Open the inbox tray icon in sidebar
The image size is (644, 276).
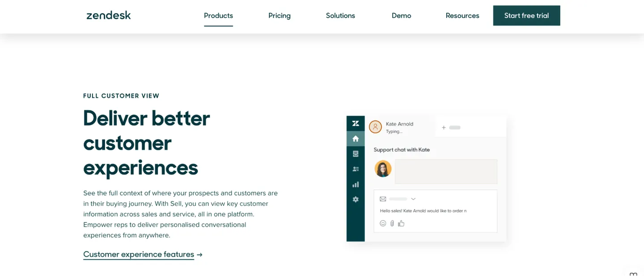tap(356, 154)
